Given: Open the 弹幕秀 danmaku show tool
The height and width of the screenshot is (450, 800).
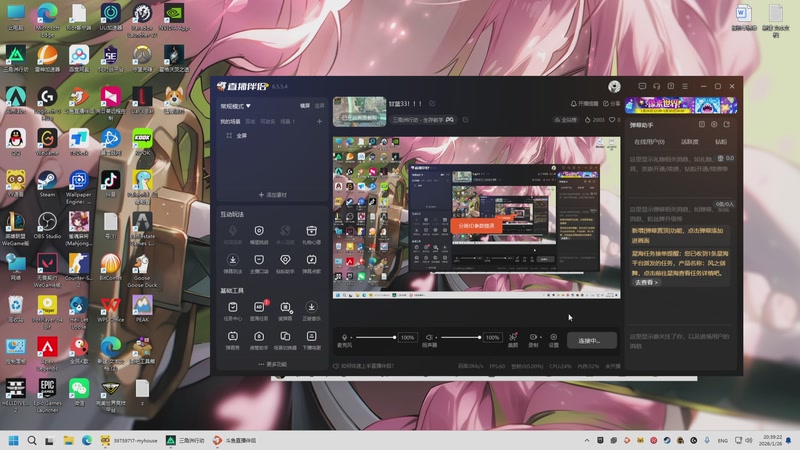Looking at the screenshot, I should click(233, 340).
